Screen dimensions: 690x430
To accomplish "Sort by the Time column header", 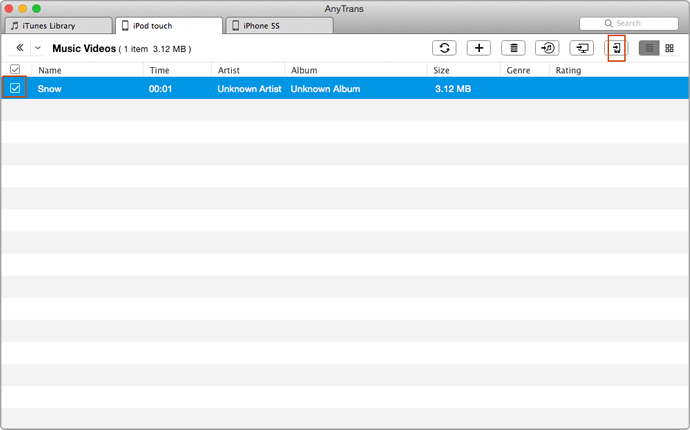I will [x=159, y=70].
